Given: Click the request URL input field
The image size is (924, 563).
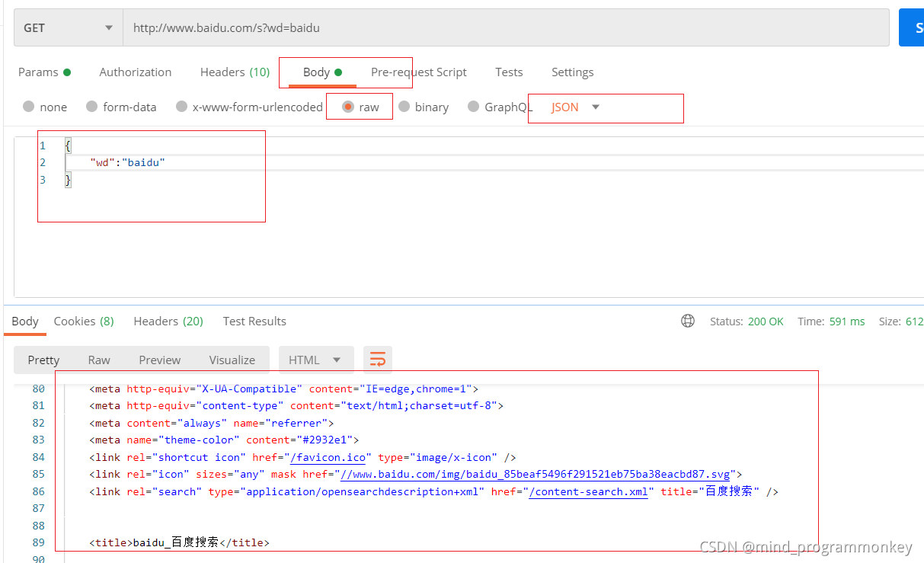Looking at the screenshot, I should coord(506,27).
